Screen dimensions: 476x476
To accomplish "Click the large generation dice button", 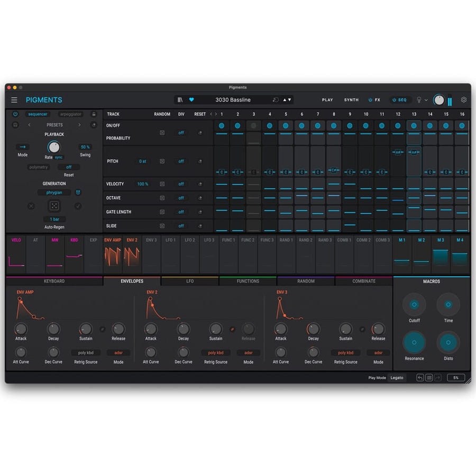I will pos(54,206).
